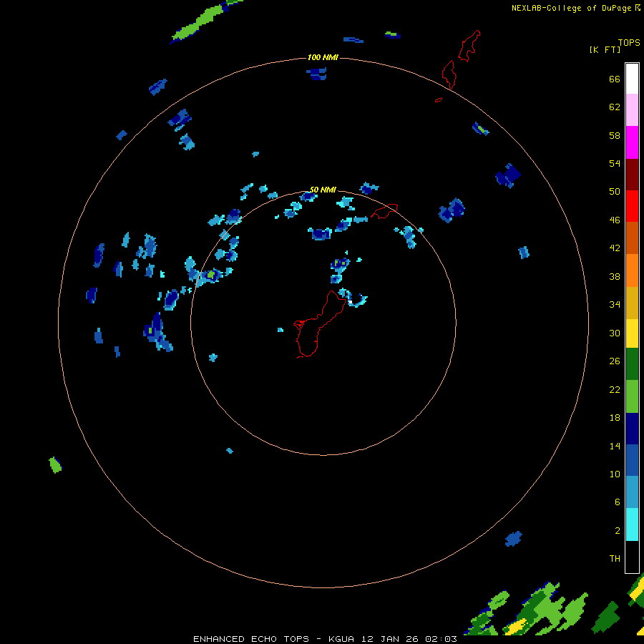Click the "02:03" timestamp
This screenshot has width=644, height=644.
pos(441,639)
